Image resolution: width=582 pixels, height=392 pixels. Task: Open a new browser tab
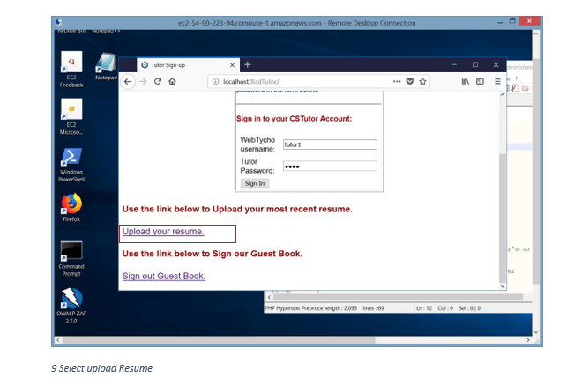[248, 65]
